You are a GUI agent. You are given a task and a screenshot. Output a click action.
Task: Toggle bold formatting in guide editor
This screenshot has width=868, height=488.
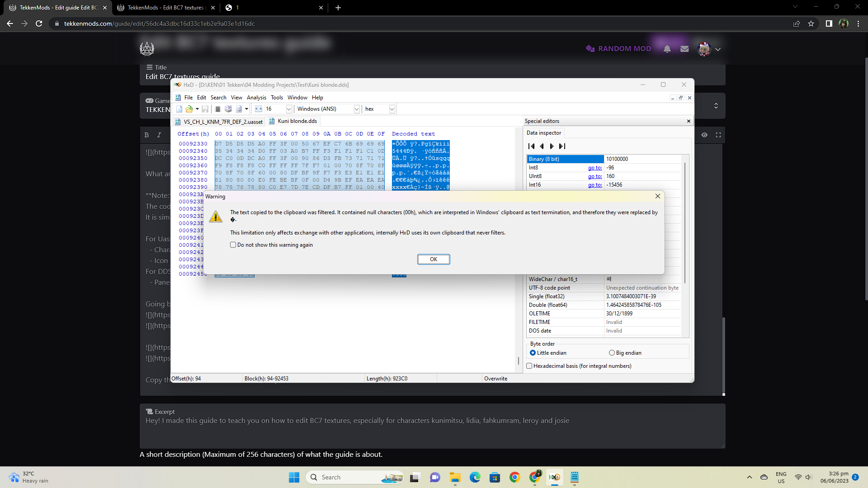tap(146, 135)
